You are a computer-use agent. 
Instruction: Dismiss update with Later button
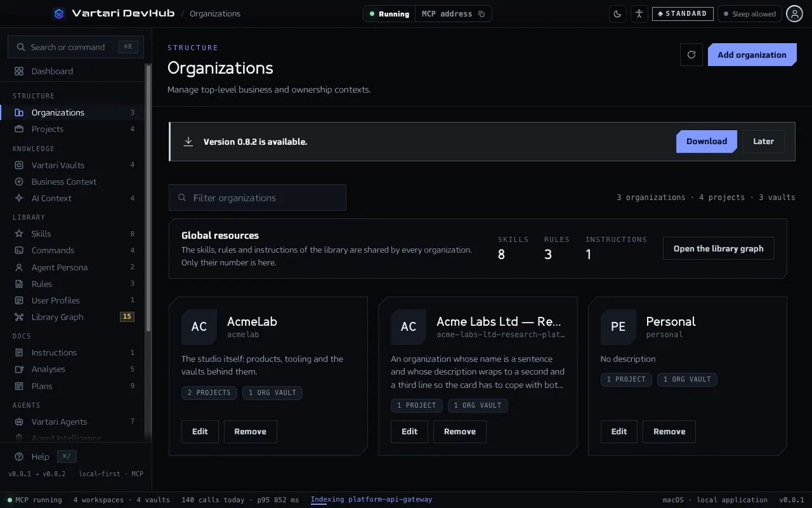click(763, 142)
